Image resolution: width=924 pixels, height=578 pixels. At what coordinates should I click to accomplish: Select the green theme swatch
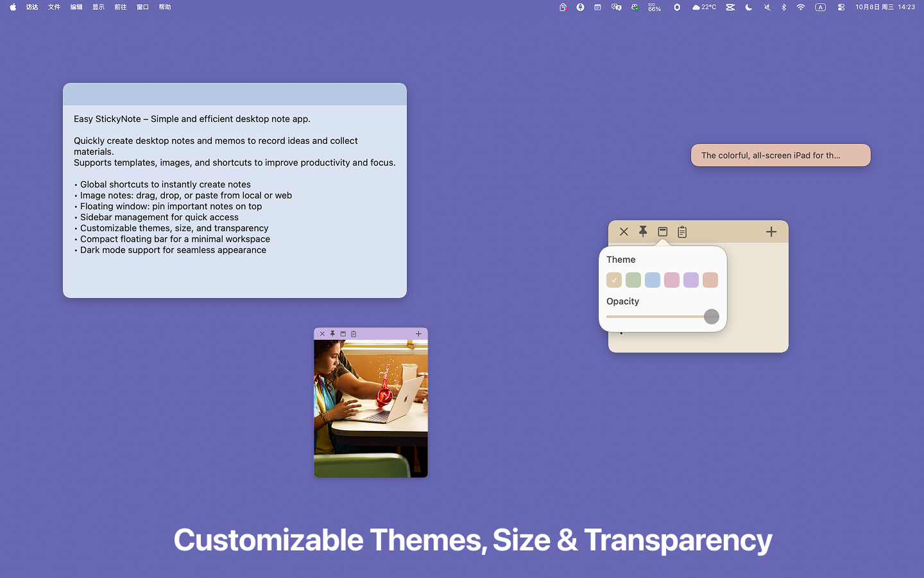(633, 280)
